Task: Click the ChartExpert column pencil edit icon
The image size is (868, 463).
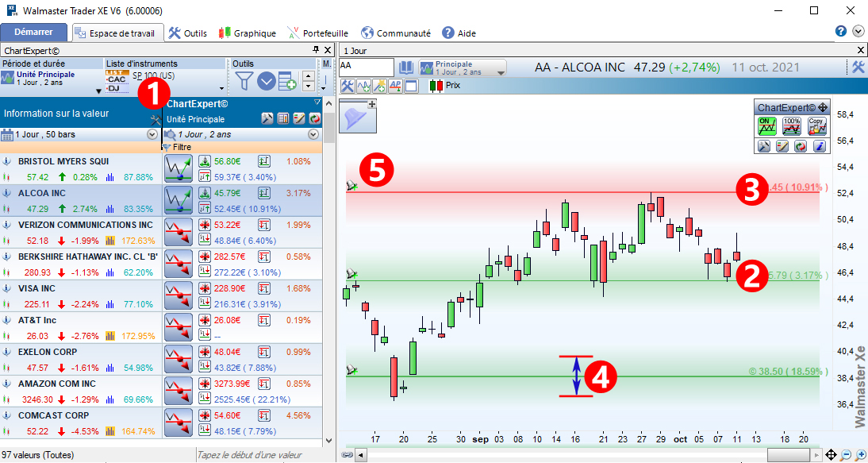Action: click(299, 118)
